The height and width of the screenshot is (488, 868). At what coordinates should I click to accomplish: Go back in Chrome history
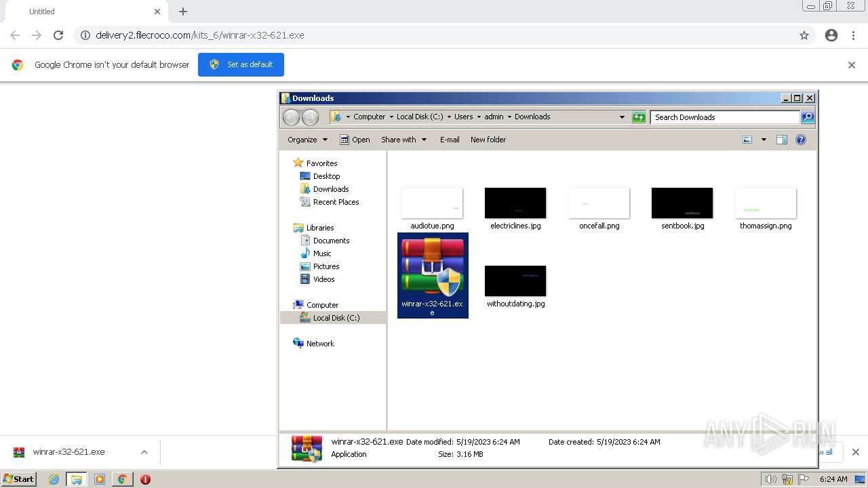(15, 35)
